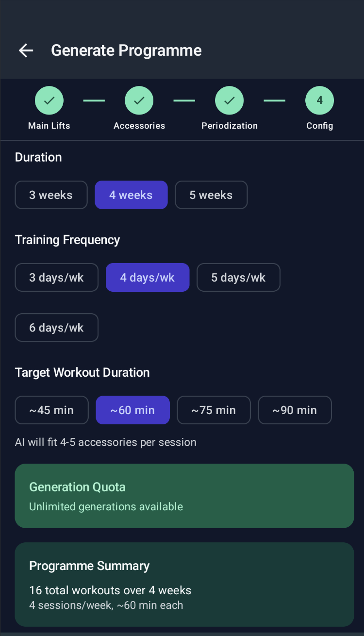
Task: Open the Main Lifts step
Action: 49,109
